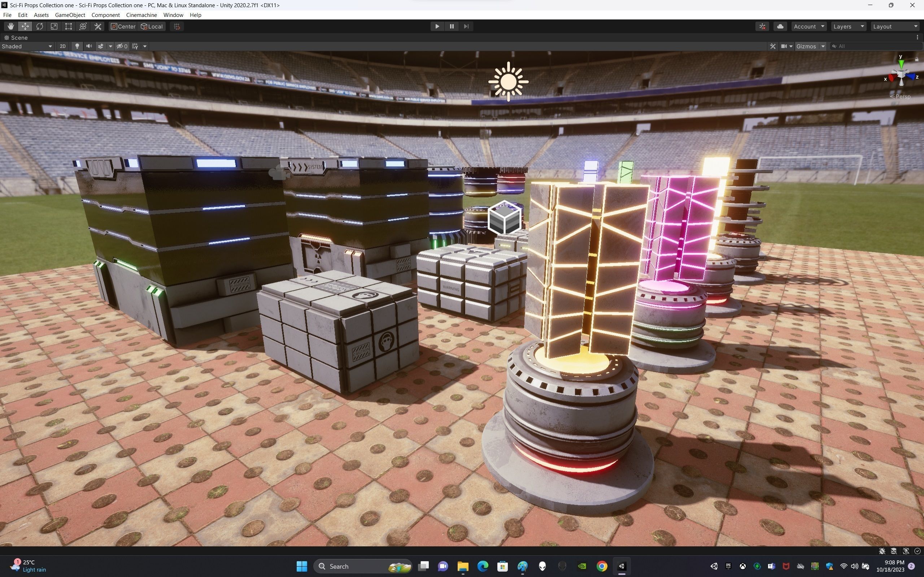Click the directional light sun gizmo
The width and height of the screenshot is (924, 577).
[508, 82]
